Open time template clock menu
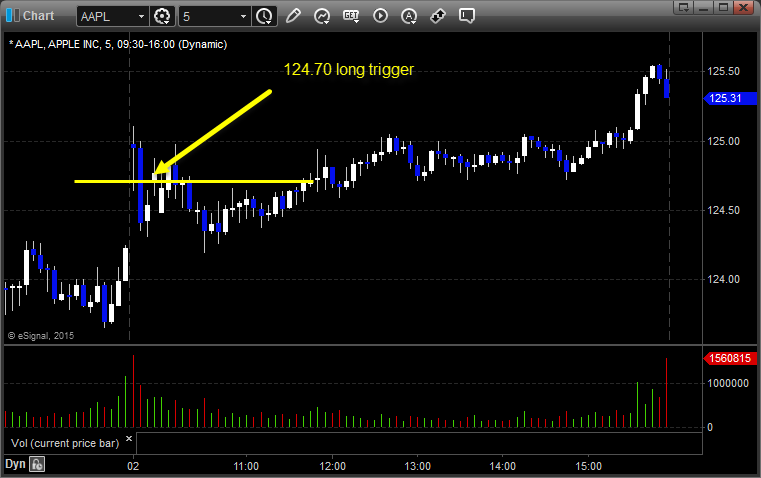This screenshot has height=478, width=761. point(265,16)
